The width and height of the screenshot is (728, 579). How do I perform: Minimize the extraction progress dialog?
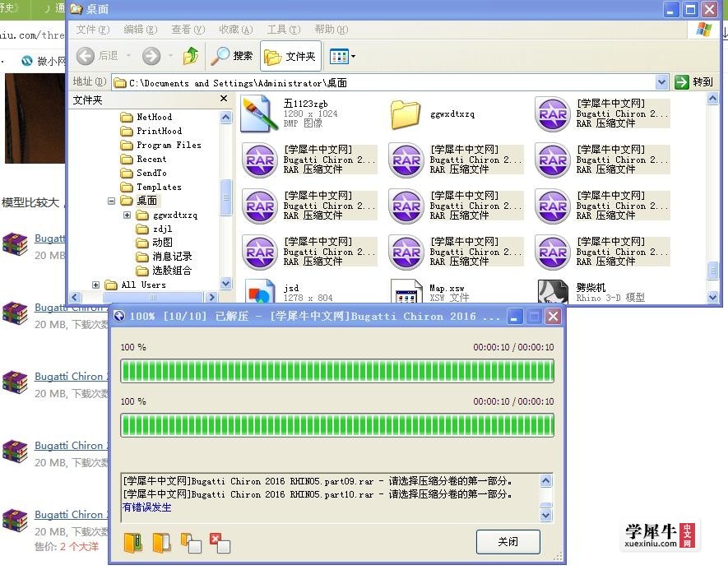point(514,317)
